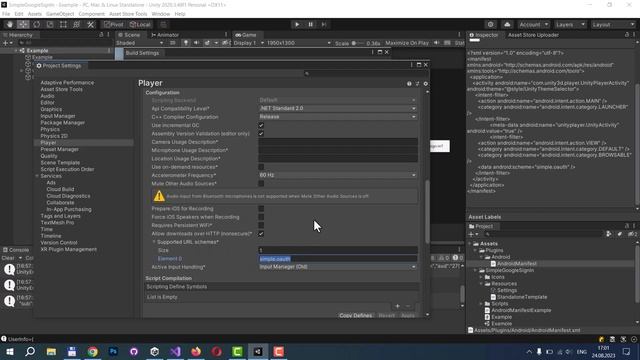
Task: Add a scripting define symbol with plus
Action: coord(397,306)
